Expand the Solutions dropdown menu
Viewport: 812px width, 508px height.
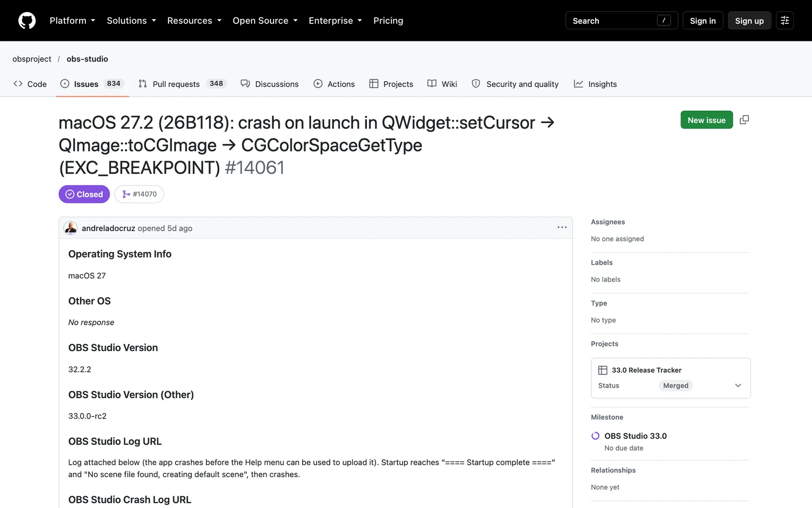tap(131, 21)
